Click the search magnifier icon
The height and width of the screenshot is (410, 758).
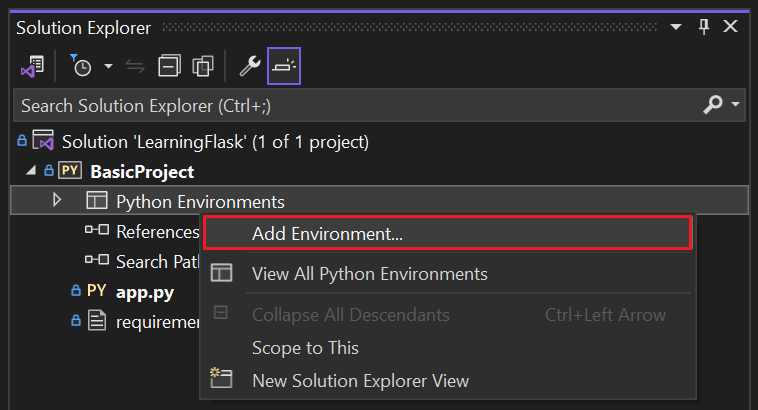pos(713,104)
